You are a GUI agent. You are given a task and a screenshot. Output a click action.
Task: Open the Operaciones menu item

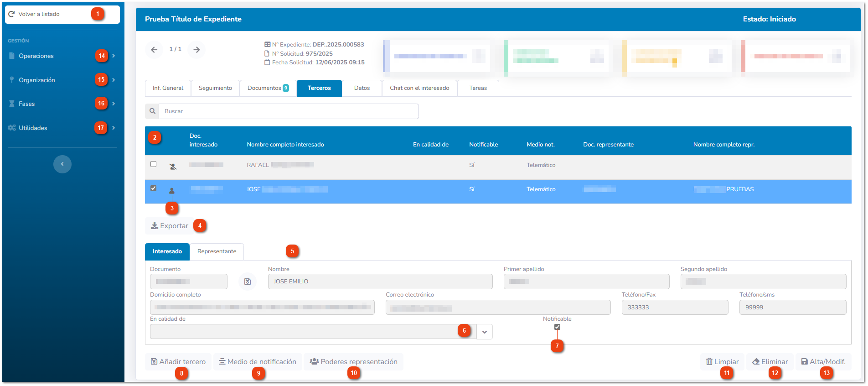coord(36,56)
